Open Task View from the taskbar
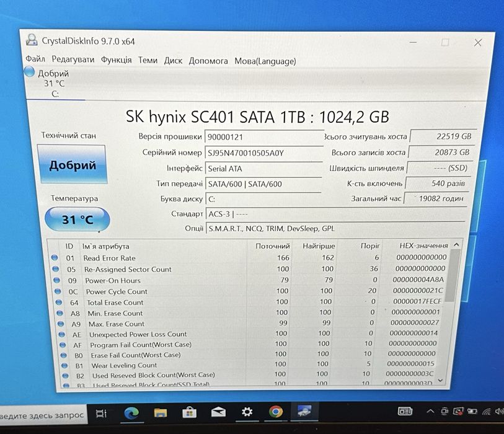This screenshot has width=504, height=434. pyautogui.click(x=101, y=413)
